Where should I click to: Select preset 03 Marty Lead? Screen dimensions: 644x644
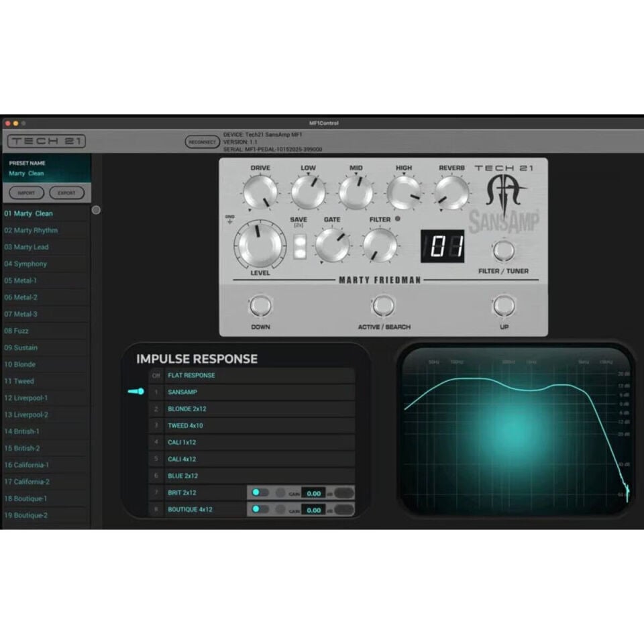click(x=46, y=248)
